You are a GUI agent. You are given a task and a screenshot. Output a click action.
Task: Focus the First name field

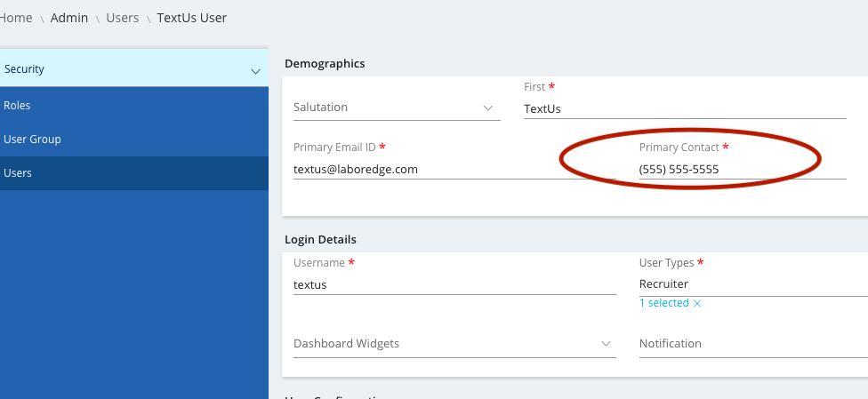685,109
